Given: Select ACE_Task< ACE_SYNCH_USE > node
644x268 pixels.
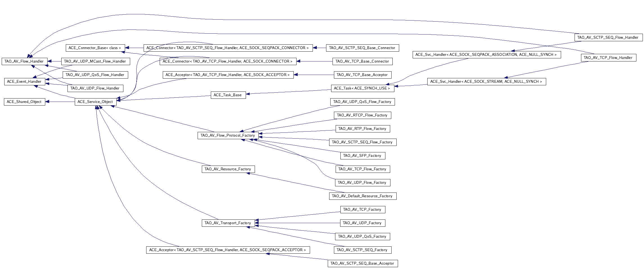Looking at the screenshot, I should [x=362, y=88].
